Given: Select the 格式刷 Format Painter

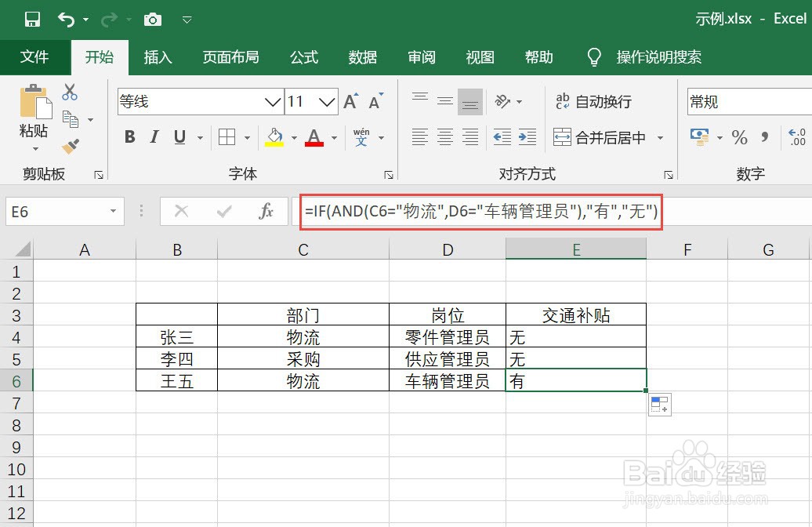Looking at the screenshot, I should coord(69,146).
